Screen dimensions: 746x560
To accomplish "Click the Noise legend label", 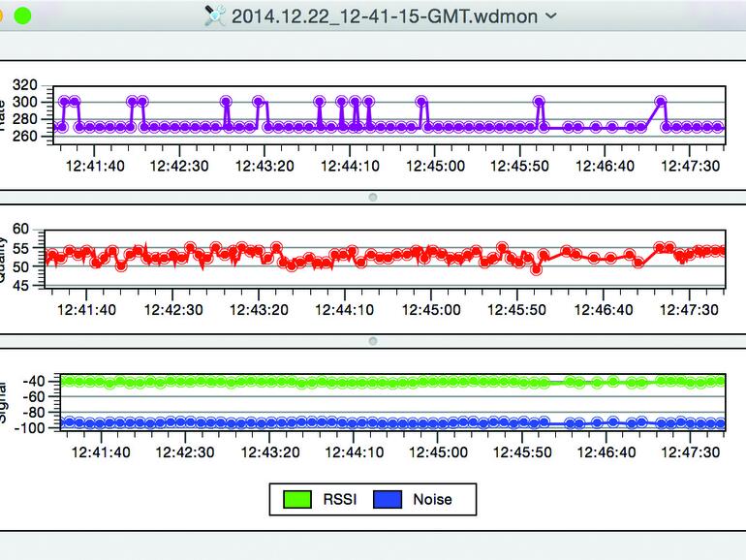I will pyautogui.click(x=432, y=499).
